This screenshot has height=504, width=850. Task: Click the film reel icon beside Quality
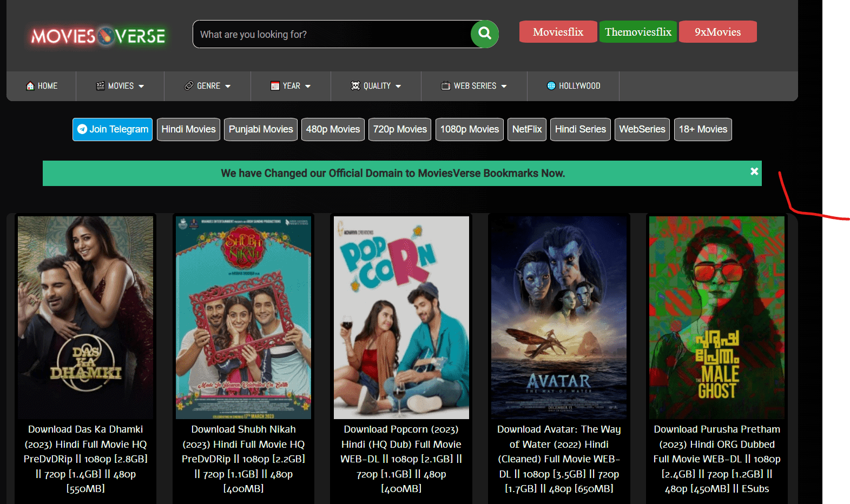355,86
